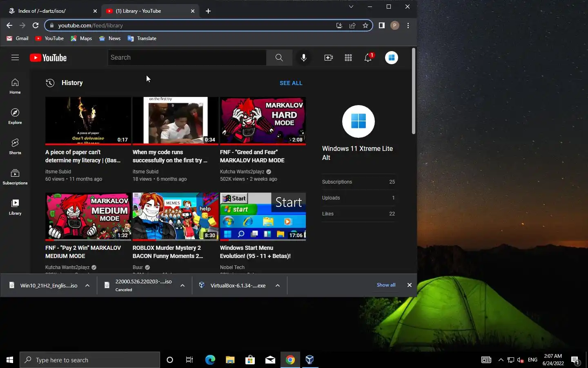Open the Create video camera icon
588x368 pixels.
329,58
